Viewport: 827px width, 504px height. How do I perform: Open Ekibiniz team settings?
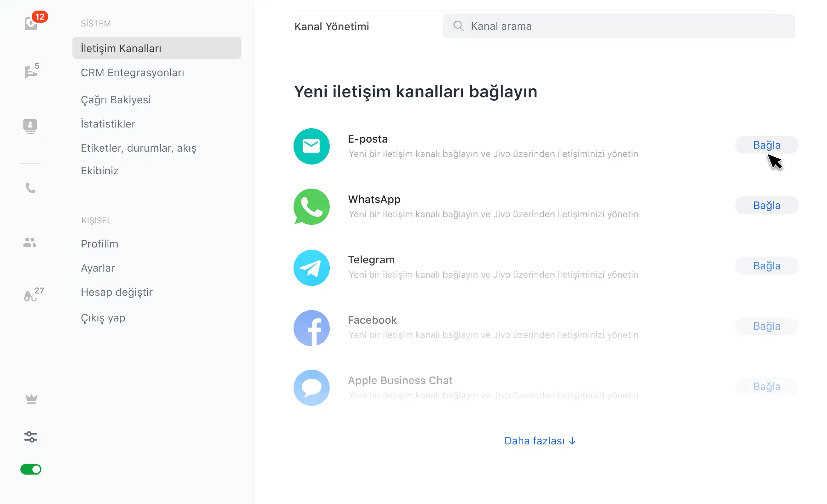click(x=100, y=171)
